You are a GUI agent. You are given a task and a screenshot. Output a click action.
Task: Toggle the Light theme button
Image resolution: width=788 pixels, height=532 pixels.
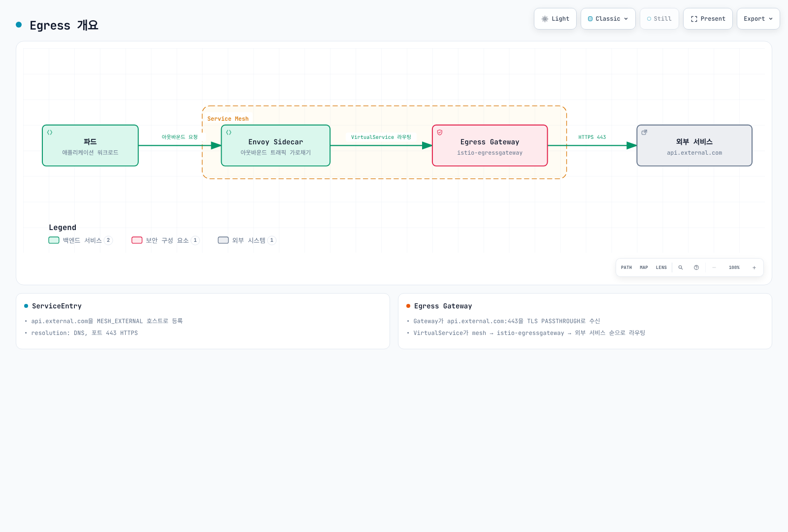555,19
